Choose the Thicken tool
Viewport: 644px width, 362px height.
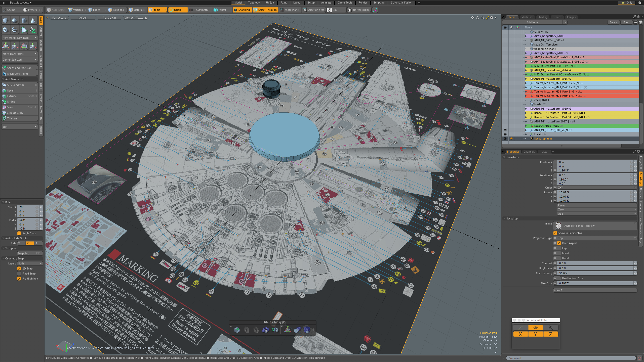tap(20, 118)
